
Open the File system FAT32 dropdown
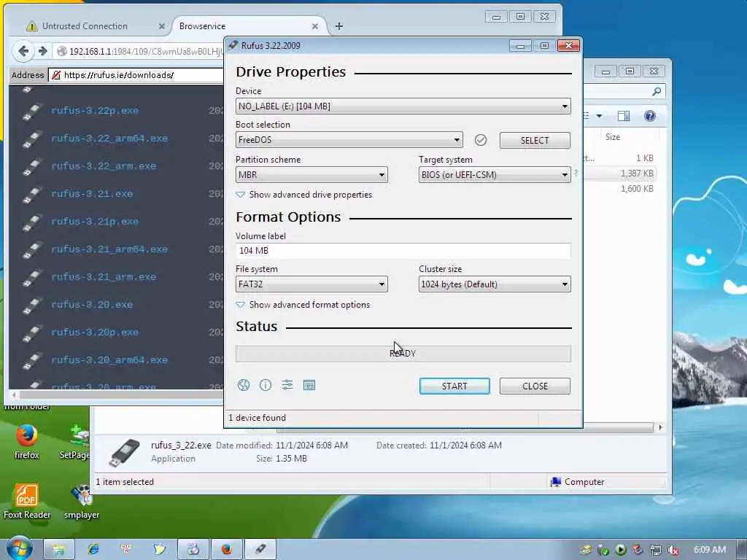(x=311, y=284)
